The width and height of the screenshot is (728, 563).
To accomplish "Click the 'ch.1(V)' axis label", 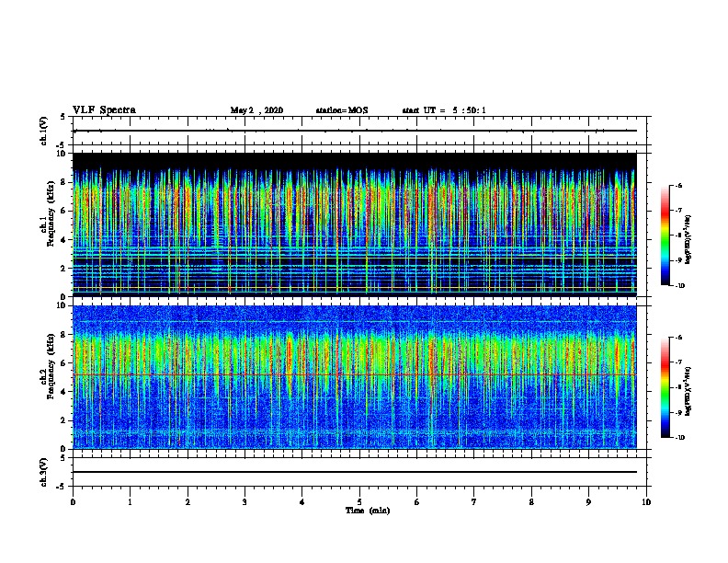I will [x=43, y=131].
